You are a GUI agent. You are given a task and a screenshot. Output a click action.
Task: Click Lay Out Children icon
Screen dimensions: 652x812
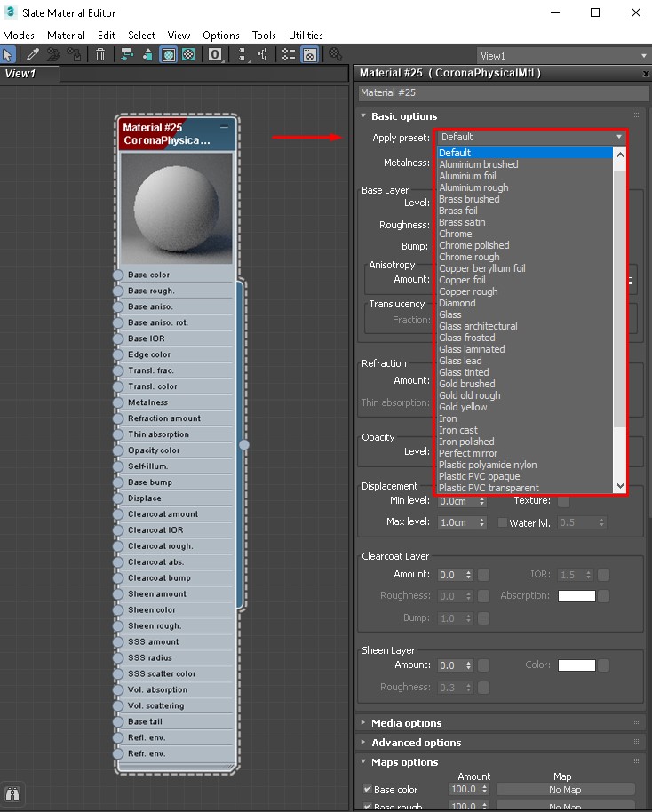tap(263, 54)
